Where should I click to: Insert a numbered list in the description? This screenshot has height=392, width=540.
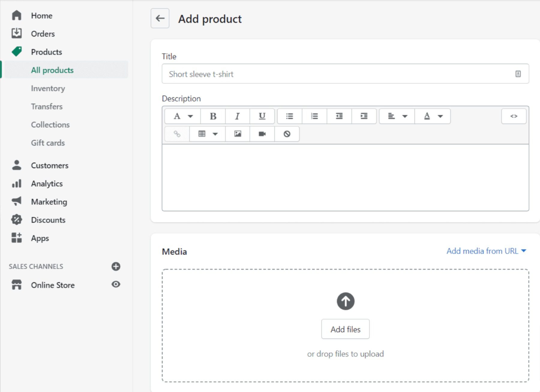click(x=314, y=116)
